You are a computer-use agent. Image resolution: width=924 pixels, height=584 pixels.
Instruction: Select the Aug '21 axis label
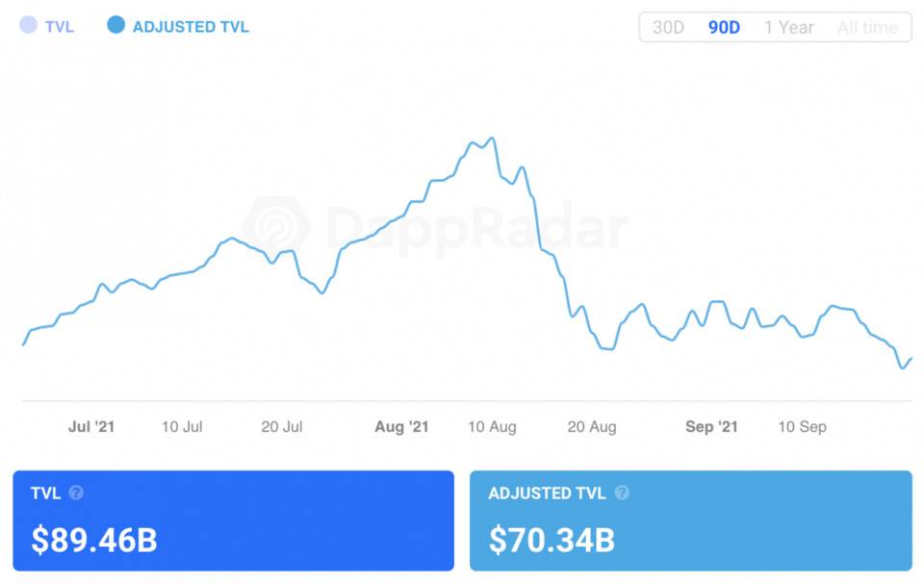coord(401,426)
